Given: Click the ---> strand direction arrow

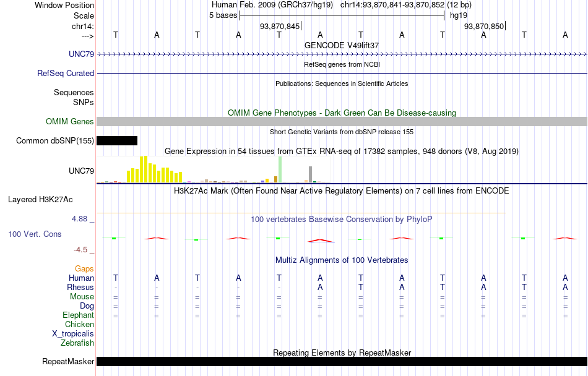Looking at the screenshot, I should (87, 36).
